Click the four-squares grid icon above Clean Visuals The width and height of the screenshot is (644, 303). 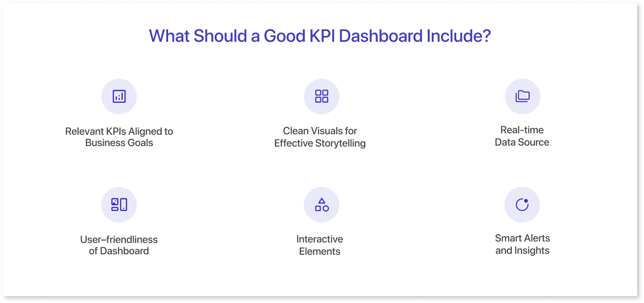tap(322, 96)
